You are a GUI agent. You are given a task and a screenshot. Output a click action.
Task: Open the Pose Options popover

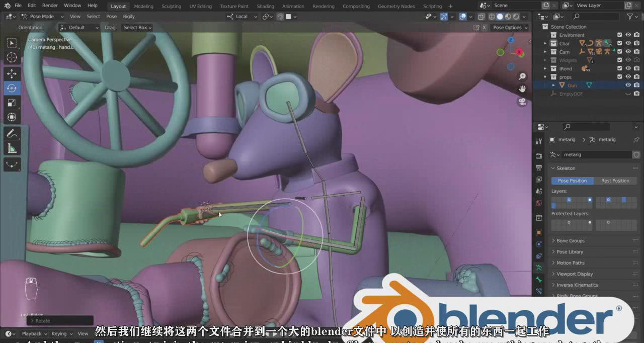510,28
